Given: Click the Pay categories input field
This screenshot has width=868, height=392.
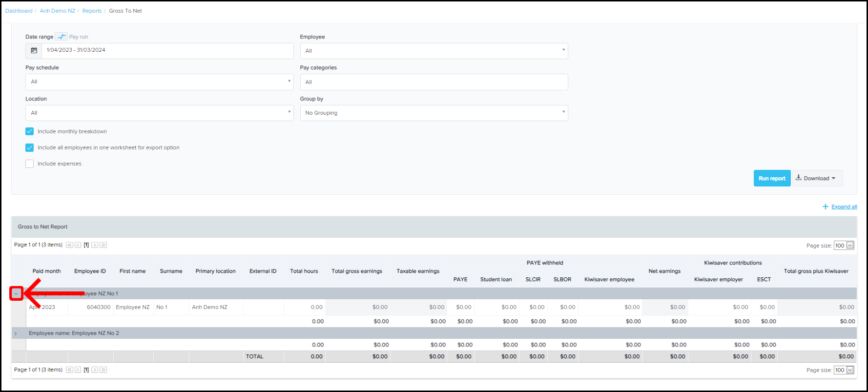Looking at the screenshot, I should [434, 82].
